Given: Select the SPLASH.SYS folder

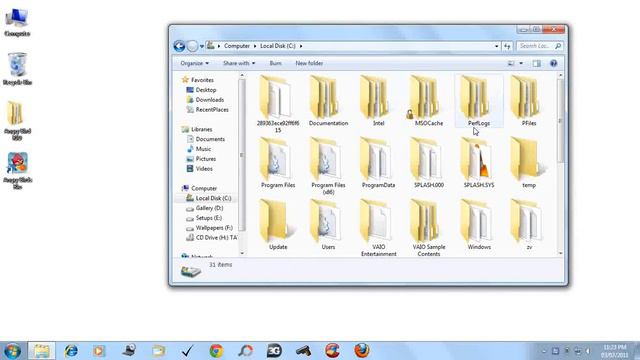Looking at the screenshot, I should pyautogui.click(x=479, y=163).
